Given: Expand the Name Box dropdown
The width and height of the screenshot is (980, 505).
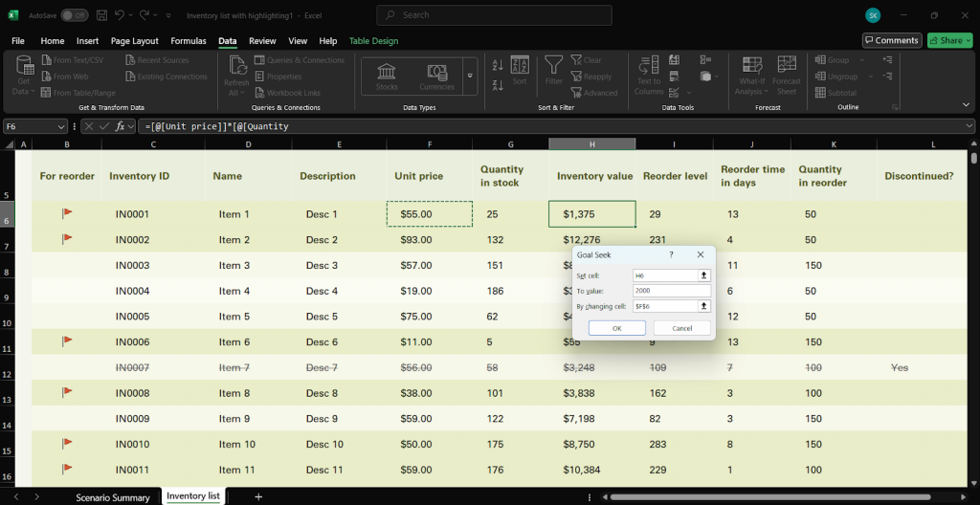Looking at the screenshot, I should point(61,126).
